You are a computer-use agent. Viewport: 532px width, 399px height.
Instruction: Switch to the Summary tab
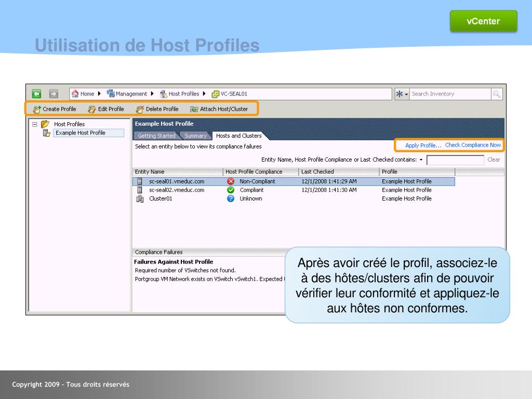195,136
